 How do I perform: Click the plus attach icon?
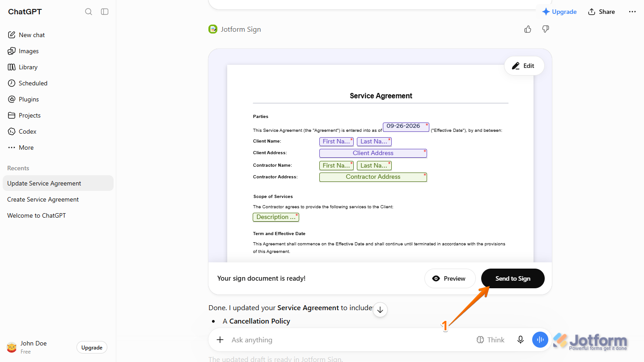[x=220, y=340]
